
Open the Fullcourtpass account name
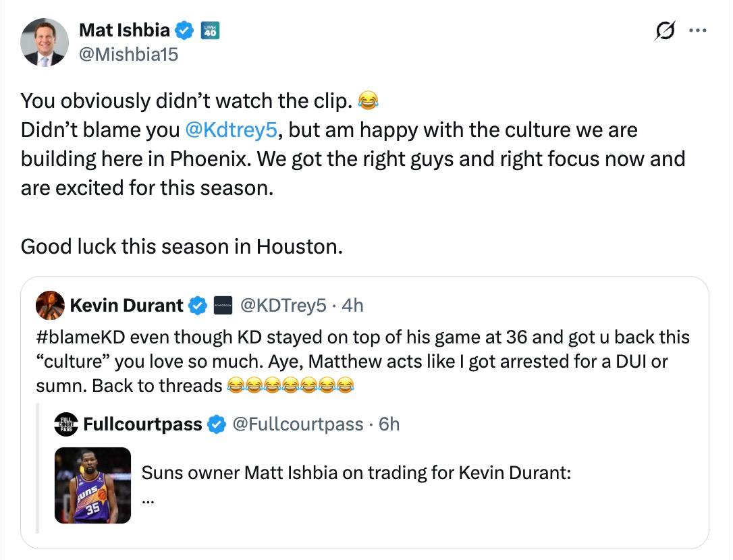click(142, 424)
